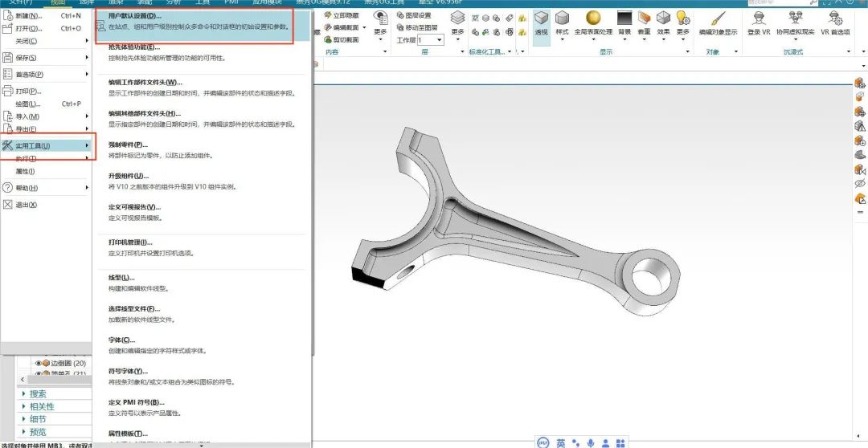
Task: Click 定义 PMI 符号 entry
Action: 202,407
